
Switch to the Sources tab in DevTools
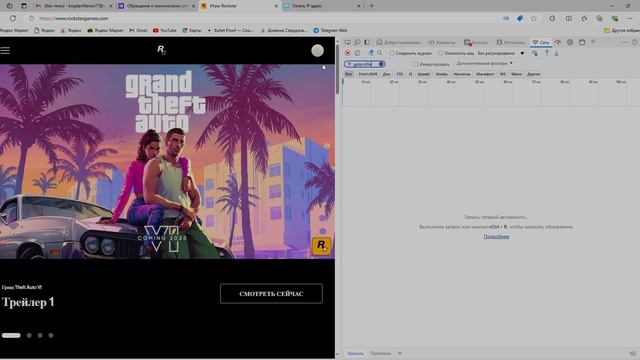pos(511,42)
